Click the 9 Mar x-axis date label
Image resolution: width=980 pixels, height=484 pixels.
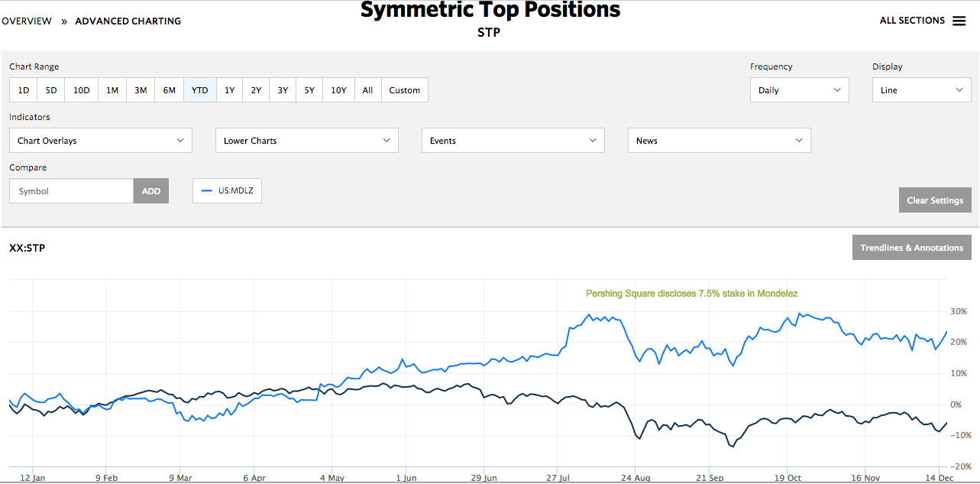[x=182, y=478]
